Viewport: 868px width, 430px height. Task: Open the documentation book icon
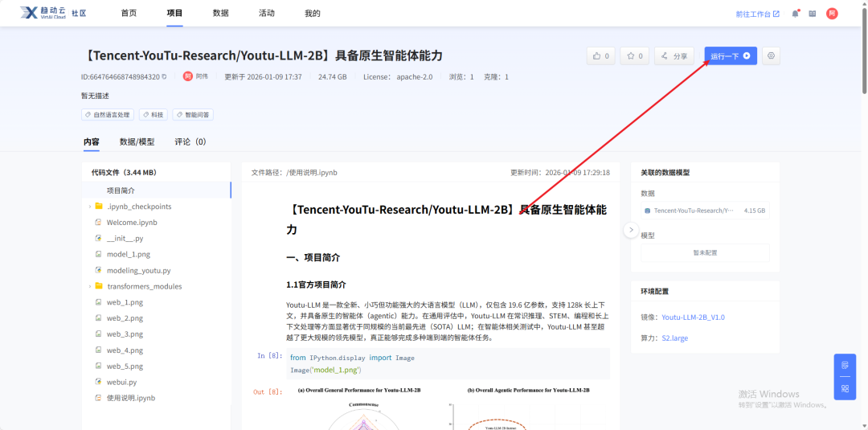pos(812,14)
